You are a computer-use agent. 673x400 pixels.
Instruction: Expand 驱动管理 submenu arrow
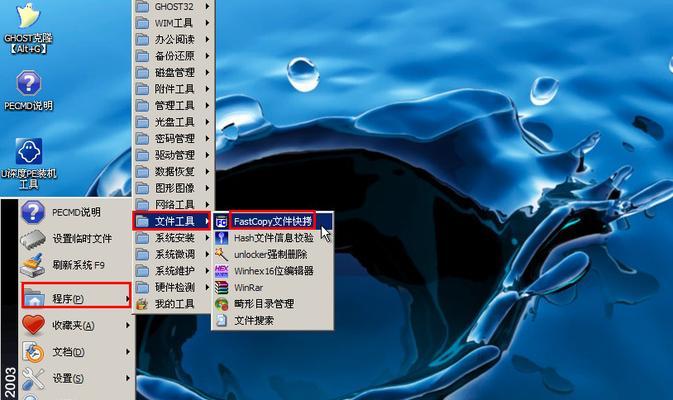[x=207, y=155]
